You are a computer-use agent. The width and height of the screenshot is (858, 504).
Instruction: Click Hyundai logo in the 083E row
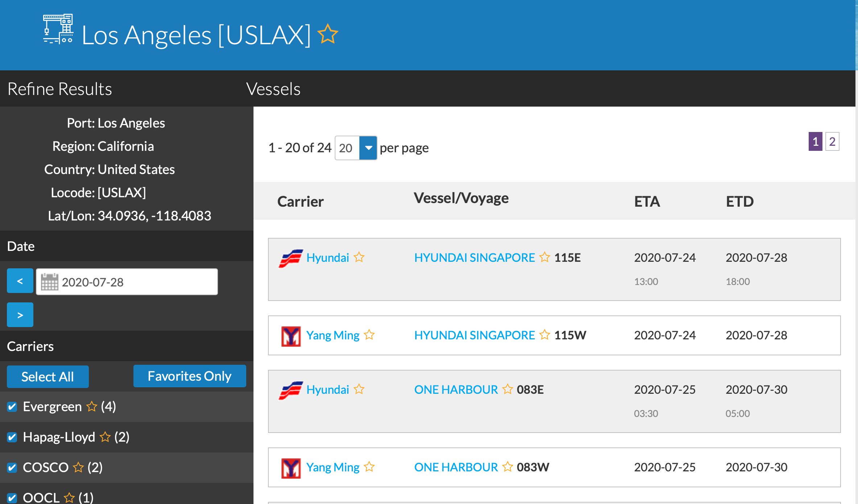(x=291, y=390)
